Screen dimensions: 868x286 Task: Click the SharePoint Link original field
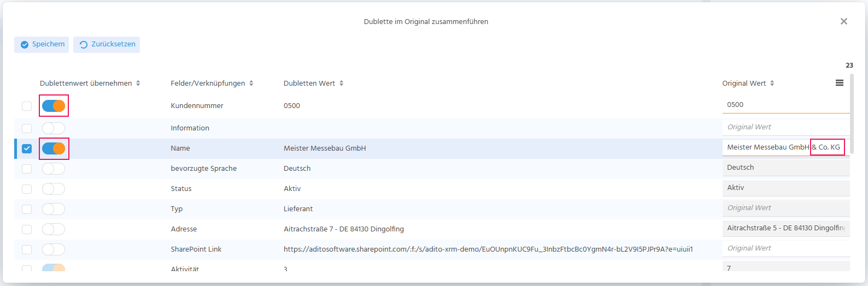pyautogui.click(x=786, y=248)
